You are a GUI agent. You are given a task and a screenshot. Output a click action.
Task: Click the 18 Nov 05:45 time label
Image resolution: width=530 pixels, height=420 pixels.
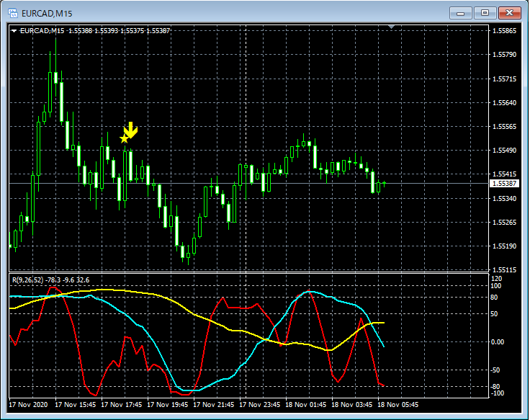(397, 404)
